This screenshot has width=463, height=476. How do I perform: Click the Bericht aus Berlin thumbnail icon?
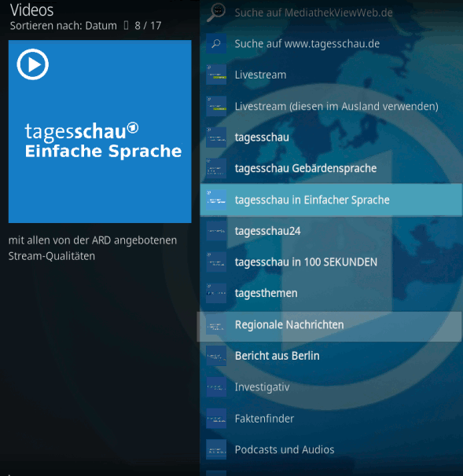point(216,356)
